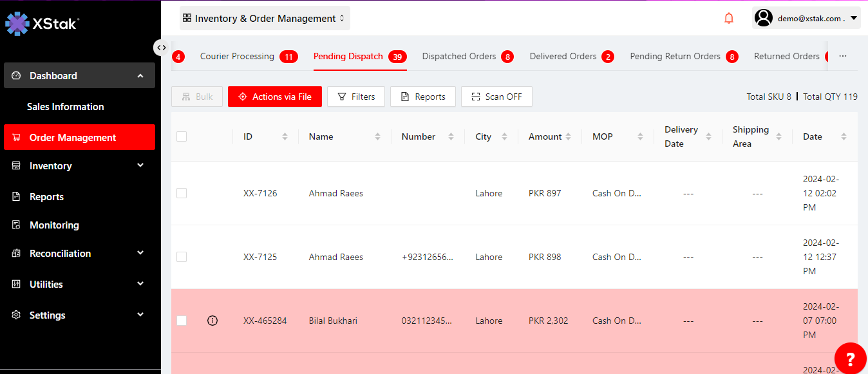
Task: Select the checkbox for order XX-7125
Action: [182, 257]
